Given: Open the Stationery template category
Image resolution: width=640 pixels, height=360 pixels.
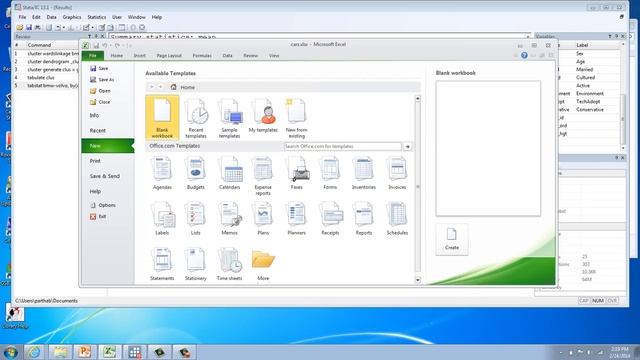Looking at the screenshot, I should (196, 264).
